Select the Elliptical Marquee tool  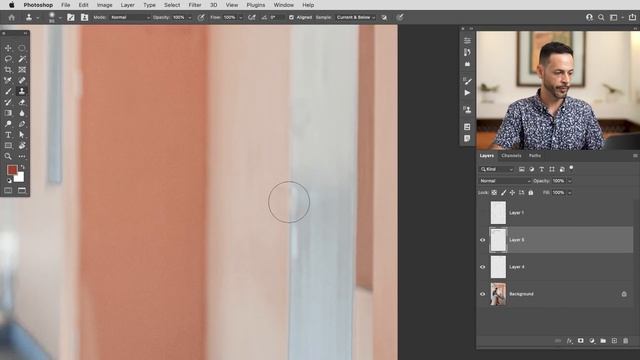tap(22, 48)
